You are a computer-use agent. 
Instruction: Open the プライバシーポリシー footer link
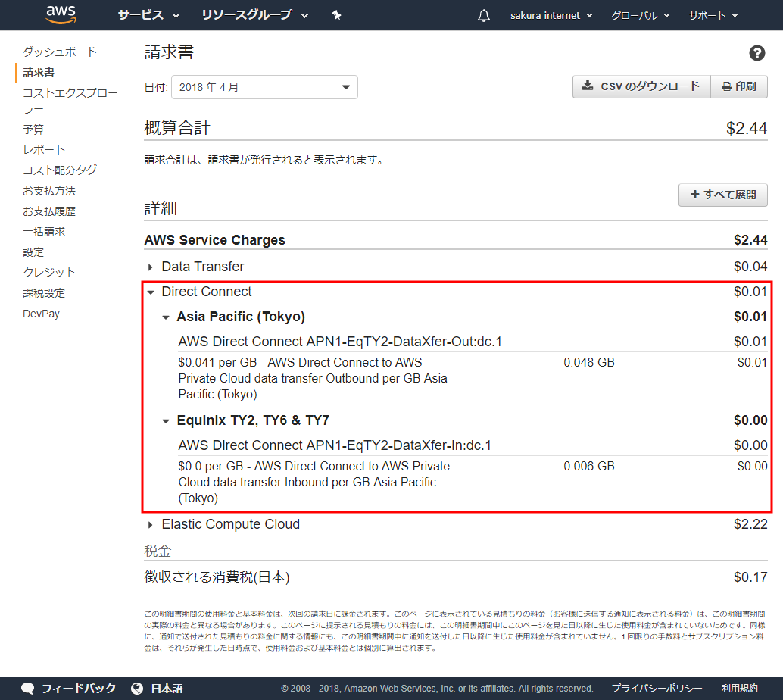(657, 689)
